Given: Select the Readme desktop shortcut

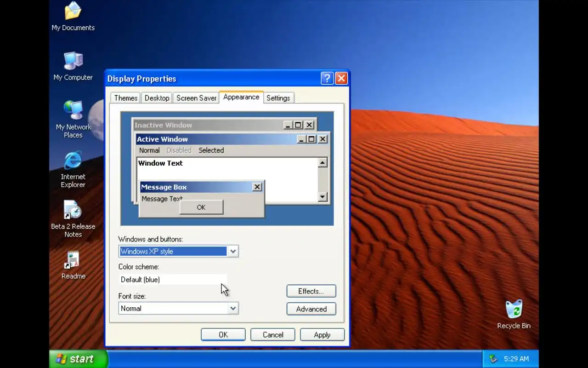Looking at the screenshot, I should (73, 265).
